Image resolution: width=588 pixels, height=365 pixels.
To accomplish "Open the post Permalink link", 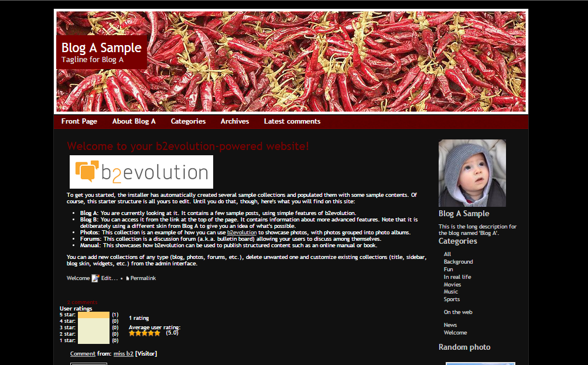I will pyautogui.click(x=143, y=278).
